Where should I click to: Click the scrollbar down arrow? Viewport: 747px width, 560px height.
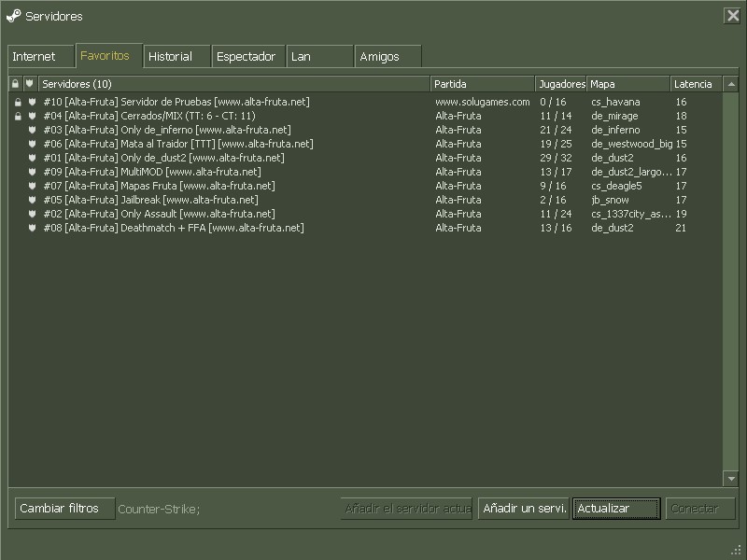coord(731,479)
